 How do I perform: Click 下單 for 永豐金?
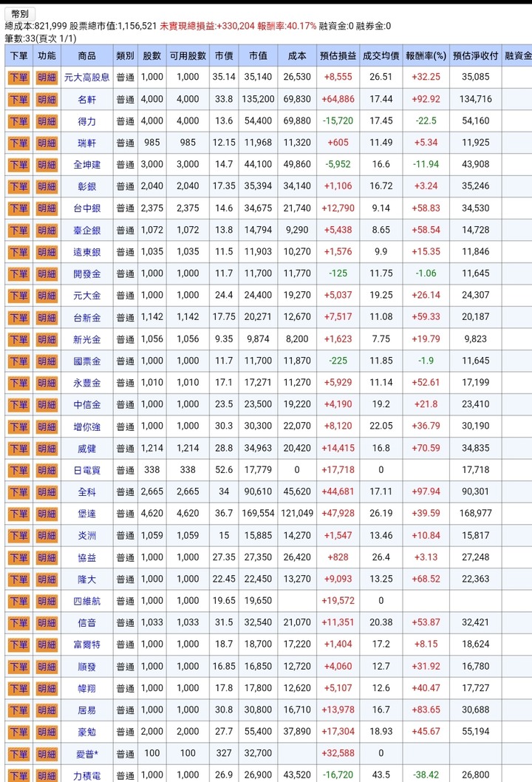pos(19,383)
